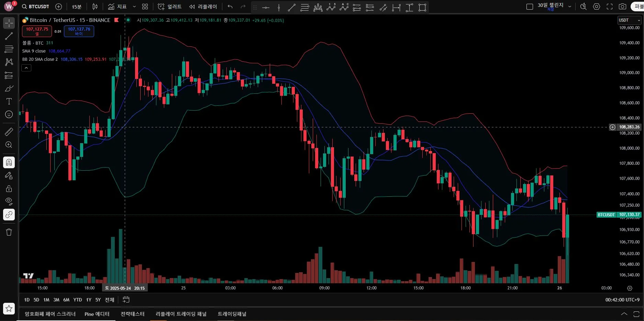Select the ruler measure tool
The image size is (644, 321).
pos(9,131)
